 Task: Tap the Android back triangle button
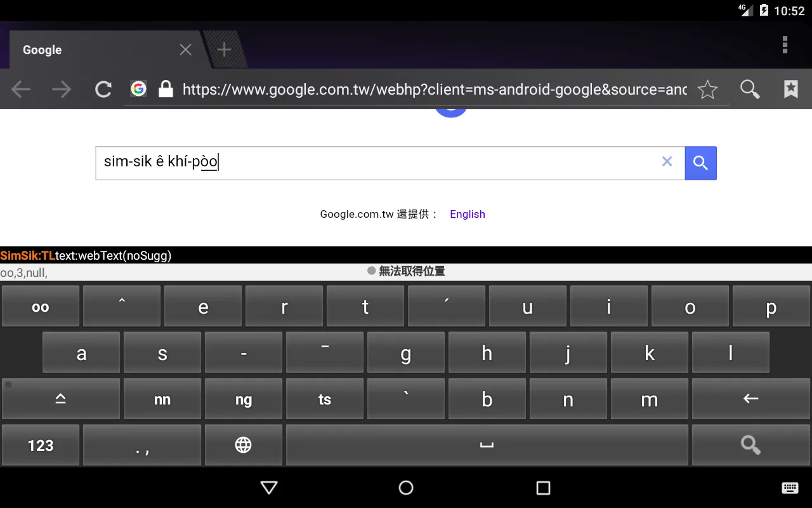269,487
